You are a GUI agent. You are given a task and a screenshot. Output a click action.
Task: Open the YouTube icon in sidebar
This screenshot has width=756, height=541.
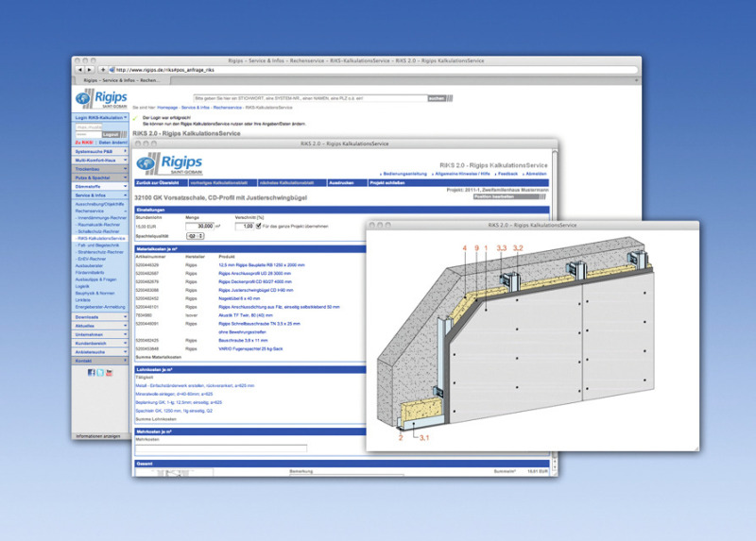click(x=109, y=372)
